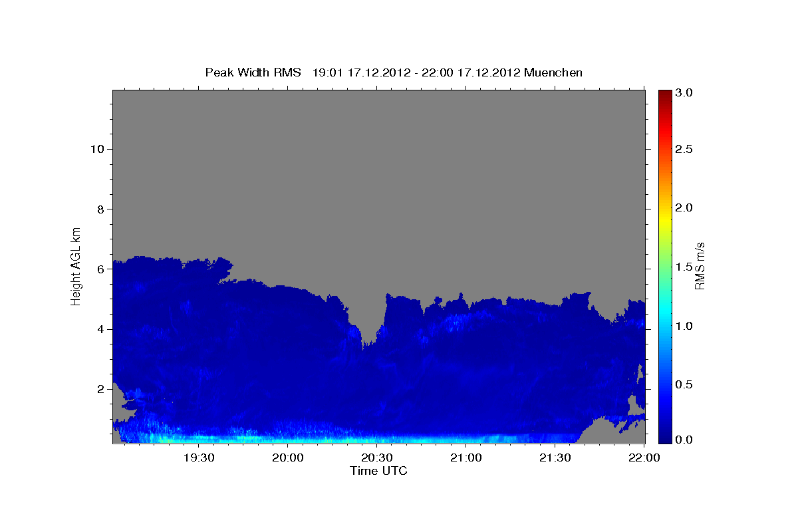Click the '22:00' time tick label
Viewport: 798px width, 532px height.
pyautogui.click(x=644, y=458)
